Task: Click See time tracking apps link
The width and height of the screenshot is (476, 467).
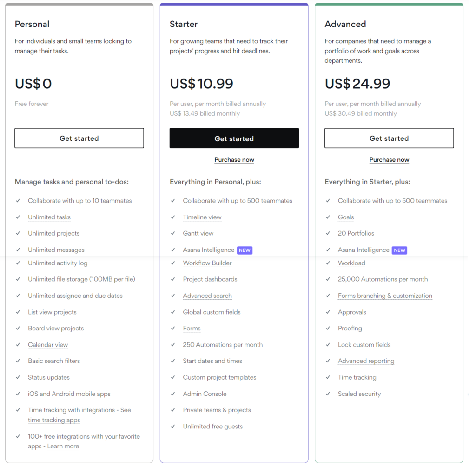Action: (x=54, y=420)
